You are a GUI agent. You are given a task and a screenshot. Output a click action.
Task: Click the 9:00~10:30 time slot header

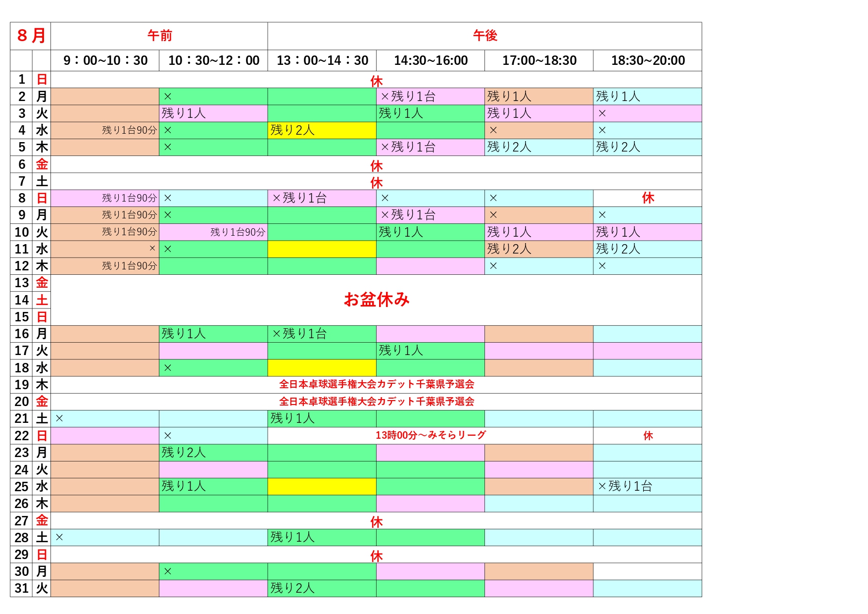point(105,60)
